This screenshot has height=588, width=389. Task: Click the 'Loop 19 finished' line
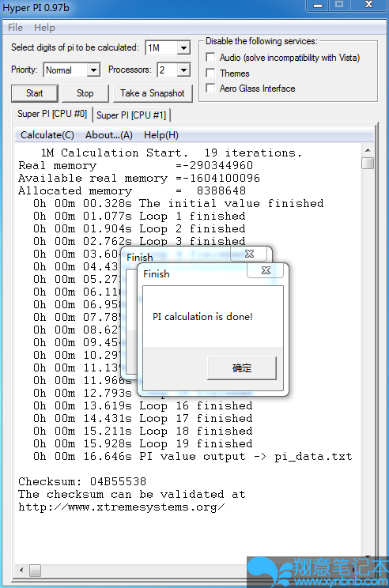pos(143,443)
